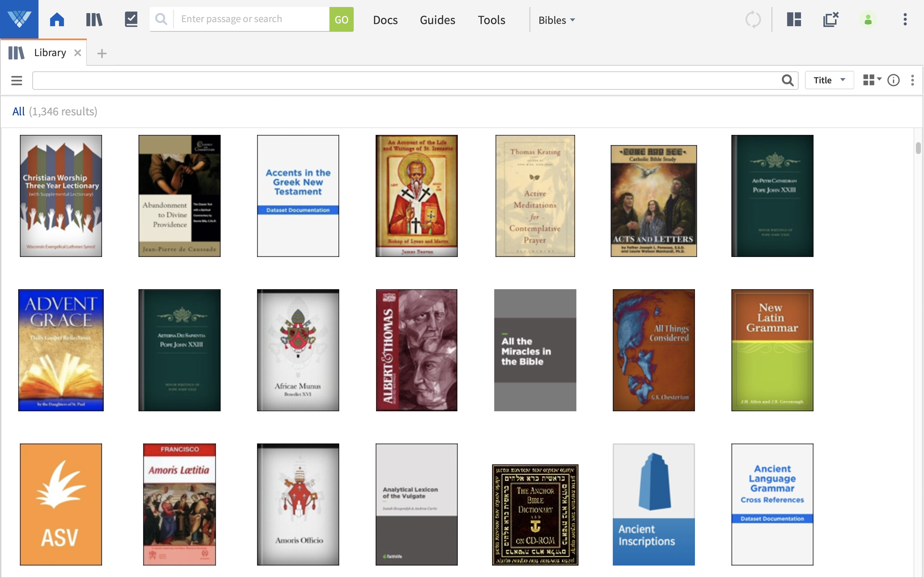Open The Anchor Bible Dictionary on CD-ROM
Image resolution: width=924 pixels, height=578 pixels.
pos(535,515)
